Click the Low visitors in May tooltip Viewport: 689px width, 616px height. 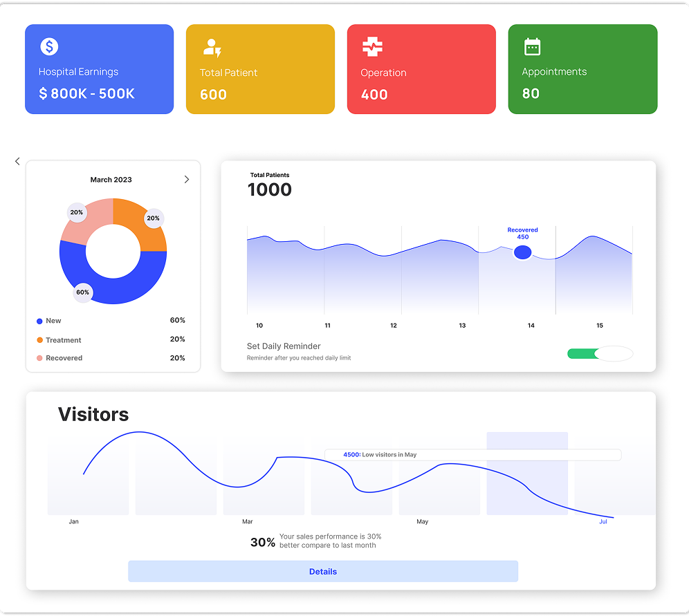click(x=472, y=454)
